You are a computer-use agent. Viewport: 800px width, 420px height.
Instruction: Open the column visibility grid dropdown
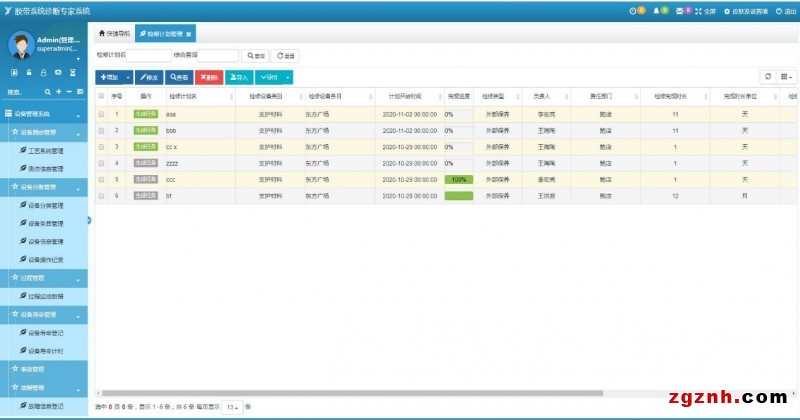(786, 76)
